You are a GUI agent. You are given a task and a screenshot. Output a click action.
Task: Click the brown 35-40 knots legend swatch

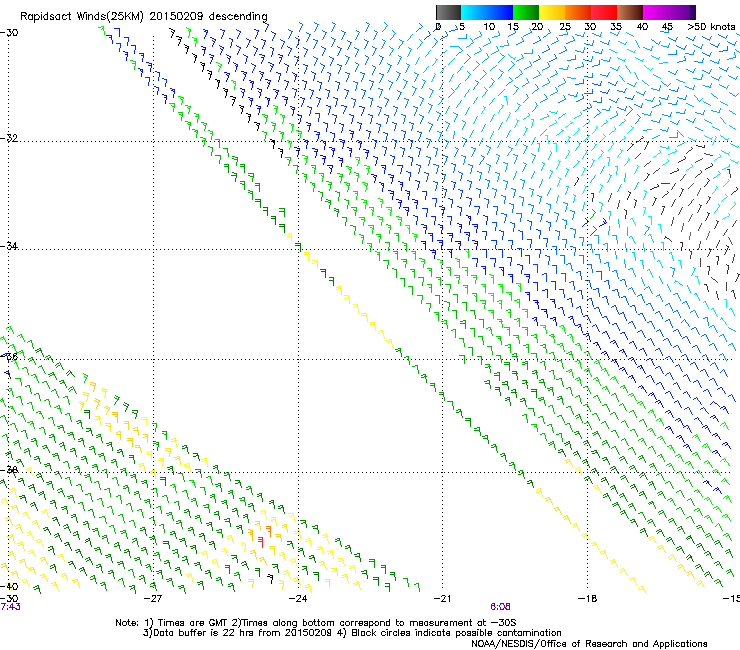(x=630, y=12)
